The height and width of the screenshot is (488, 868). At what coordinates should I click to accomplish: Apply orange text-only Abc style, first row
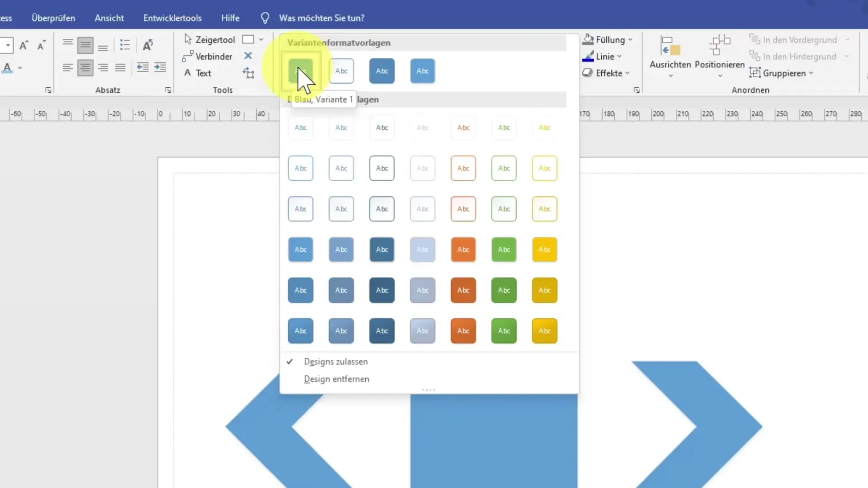(463, 127)
